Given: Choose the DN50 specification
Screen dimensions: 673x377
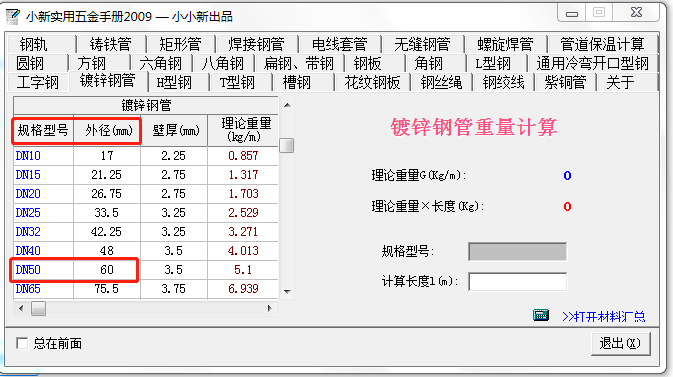Looking at the screenshot, I should 43,270.
